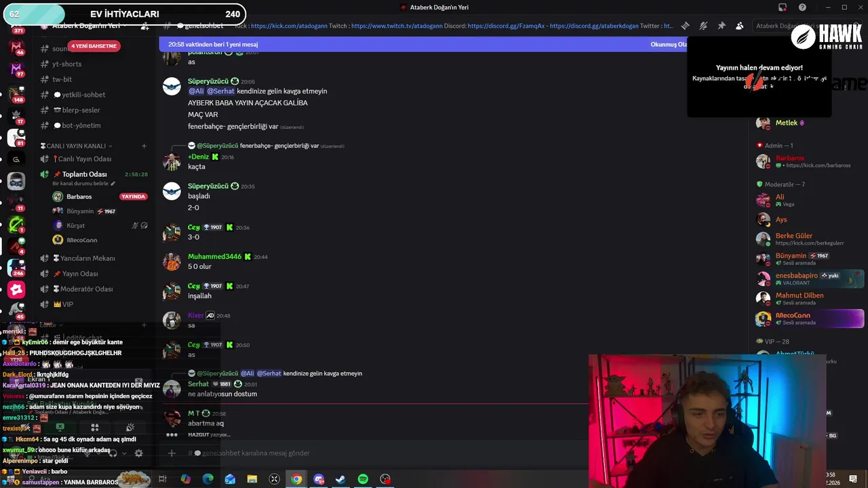Join the Yancıların Mekanı voice channel
Viewport: 868px width, 488px height.
95,258
